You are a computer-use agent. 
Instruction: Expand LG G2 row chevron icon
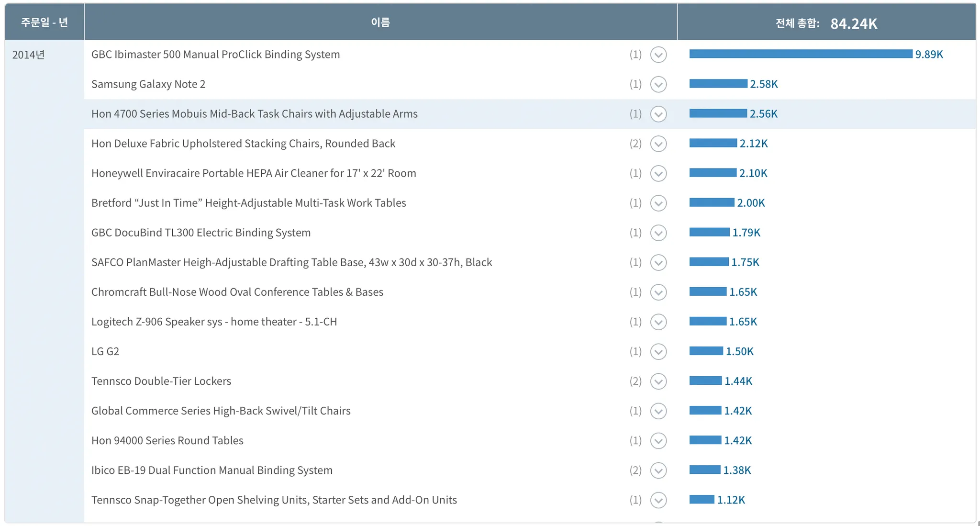pyautogui.click(x=658, y=351)
